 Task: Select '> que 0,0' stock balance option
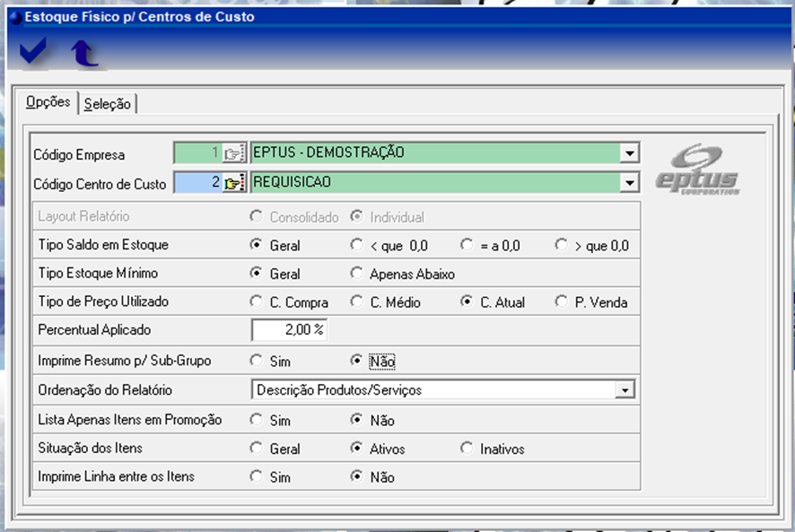562,245
